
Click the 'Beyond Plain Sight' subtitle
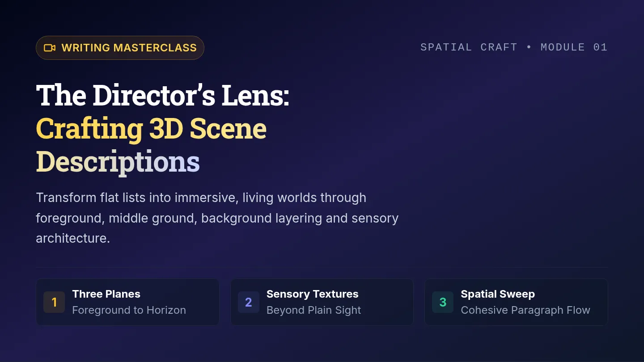pos(314,310)
